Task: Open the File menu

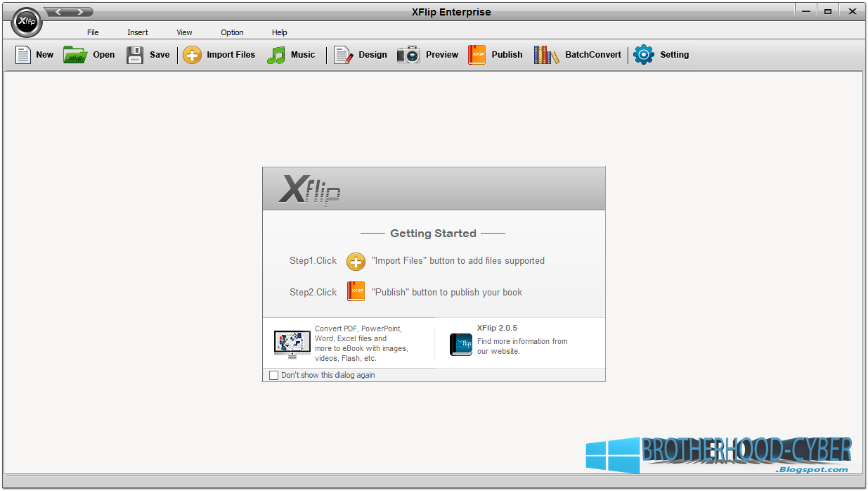Action: (93, 32)
